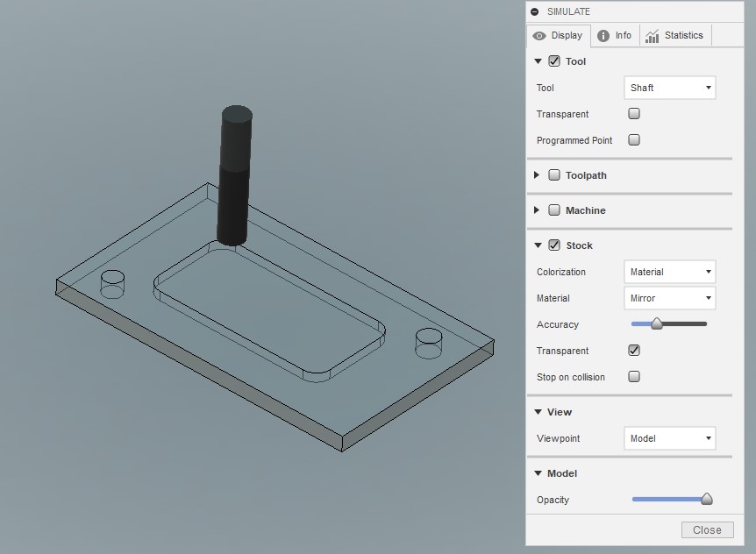Click the SIMULATE panel title
The height and width of the screenshot is (554, 756).
pos(568,11)
